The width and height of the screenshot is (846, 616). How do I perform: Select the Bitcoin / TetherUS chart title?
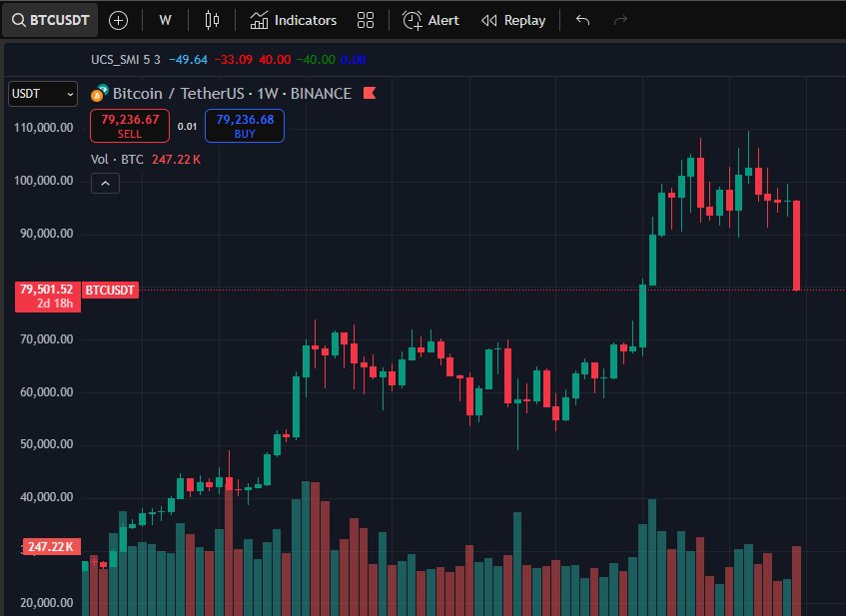click(232, 93)
